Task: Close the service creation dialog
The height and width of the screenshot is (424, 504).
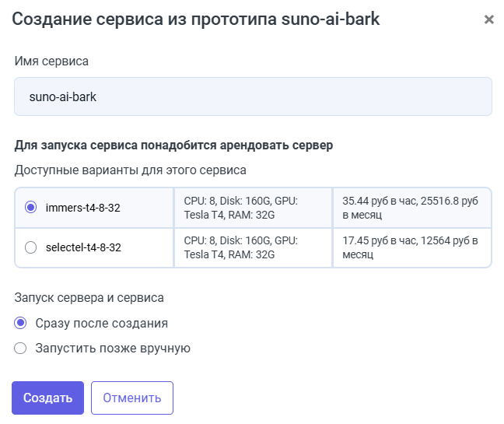Action: [x=489, y=19]
